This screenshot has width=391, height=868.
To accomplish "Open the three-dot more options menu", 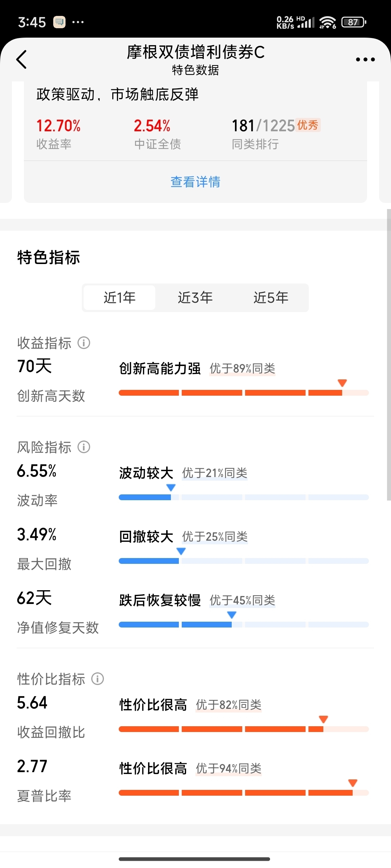I will 365,59.
